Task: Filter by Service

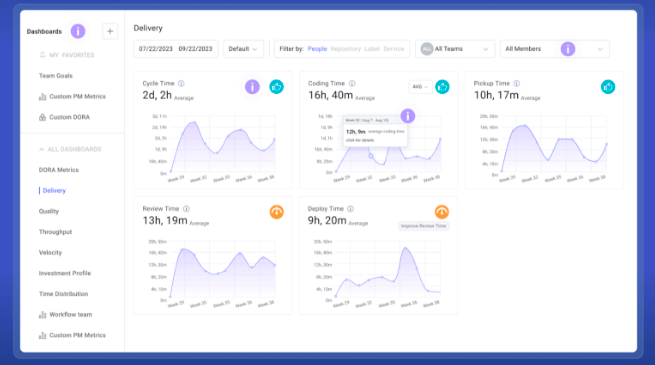Action: (394, 49)
